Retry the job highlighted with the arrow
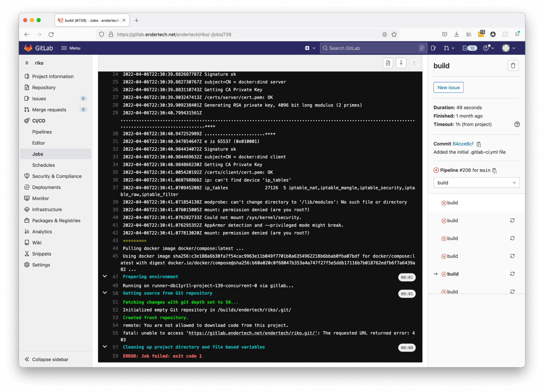 (x=512, y=274)
